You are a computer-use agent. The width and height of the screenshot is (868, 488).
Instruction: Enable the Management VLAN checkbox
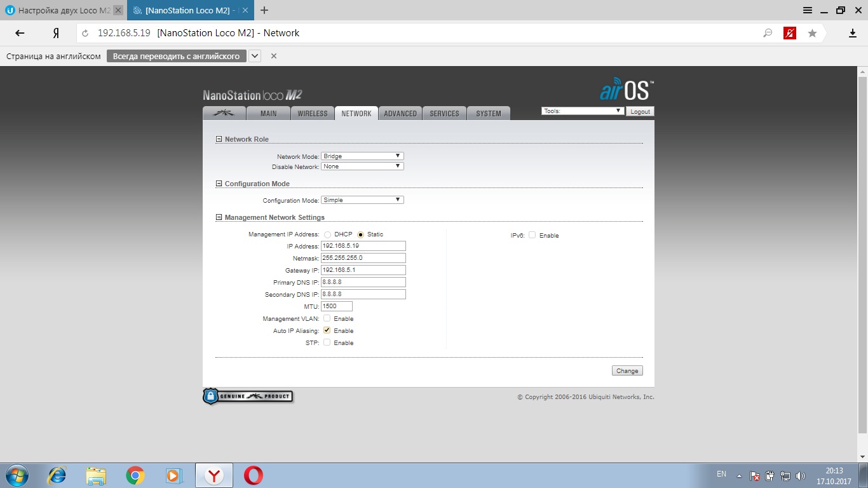[x=327, y=318]
